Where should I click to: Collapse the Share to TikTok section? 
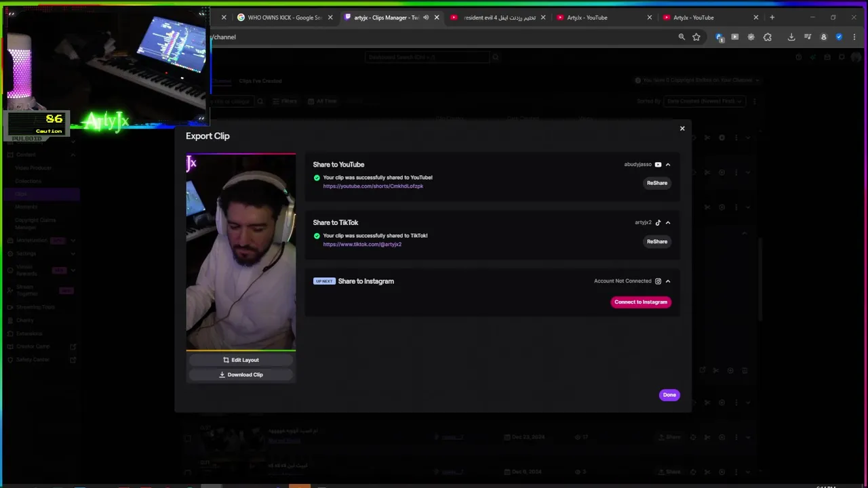668,222
